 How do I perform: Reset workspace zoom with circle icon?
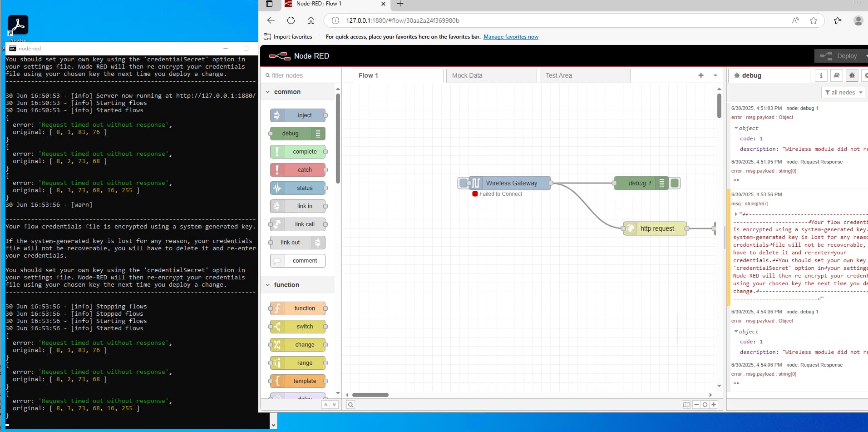[705, 405]
